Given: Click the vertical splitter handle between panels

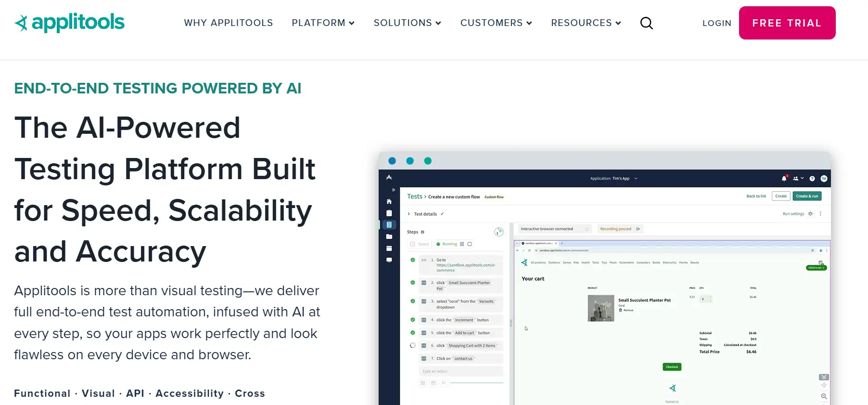Looking at the screenshot, I should (511, 323).
